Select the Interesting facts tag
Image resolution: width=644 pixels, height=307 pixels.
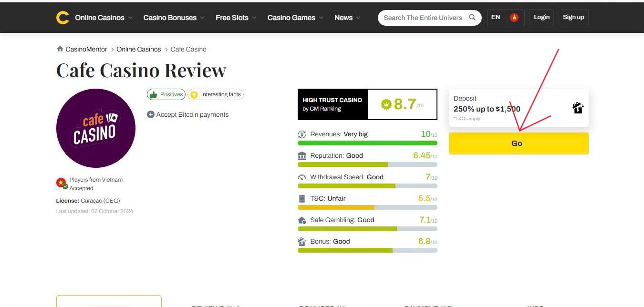pos(216,94)
